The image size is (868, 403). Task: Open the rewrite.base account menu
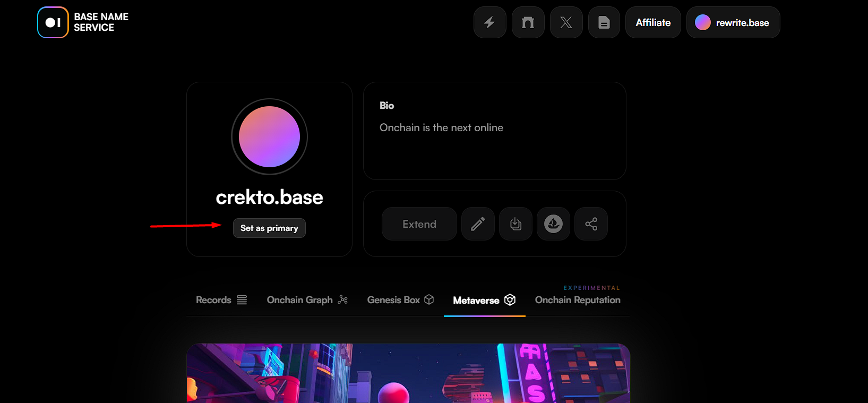pyautogui.click(x=733, y=22)
